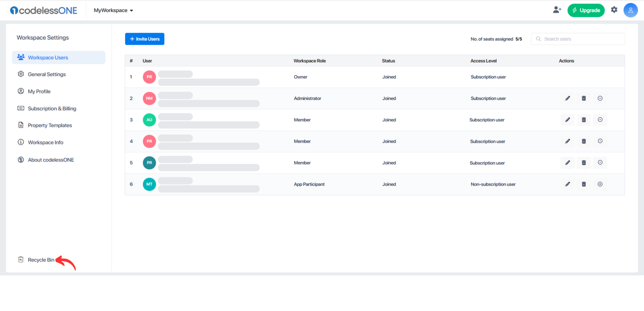Delete the AU member user
Screen dimensions: 644x311
pos(584,120)
